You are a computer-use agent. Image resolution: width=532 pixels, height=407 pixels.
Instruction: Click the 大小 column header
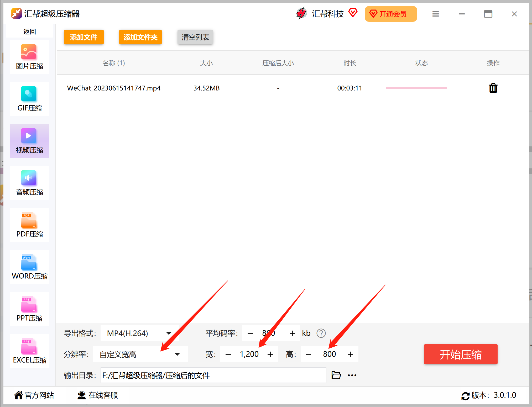click(206, 63)
